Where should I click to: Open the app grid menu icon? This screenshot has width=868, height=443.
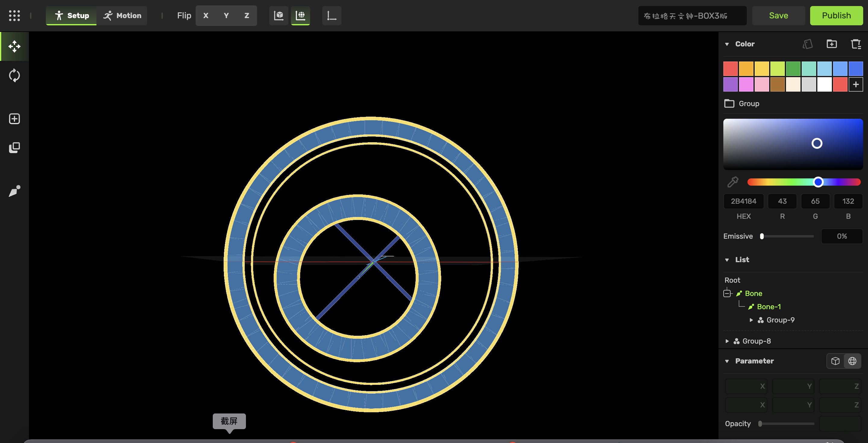pos(14,15)
